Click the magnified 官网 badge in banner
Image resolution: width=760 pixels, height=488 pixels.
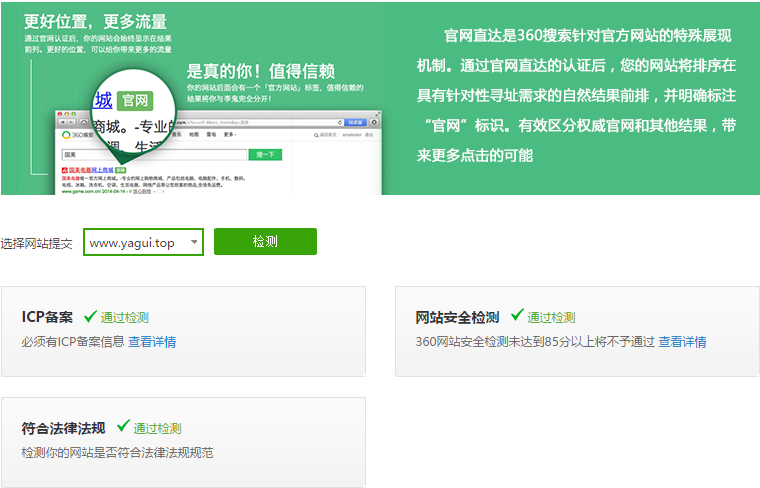pos(135,101)
